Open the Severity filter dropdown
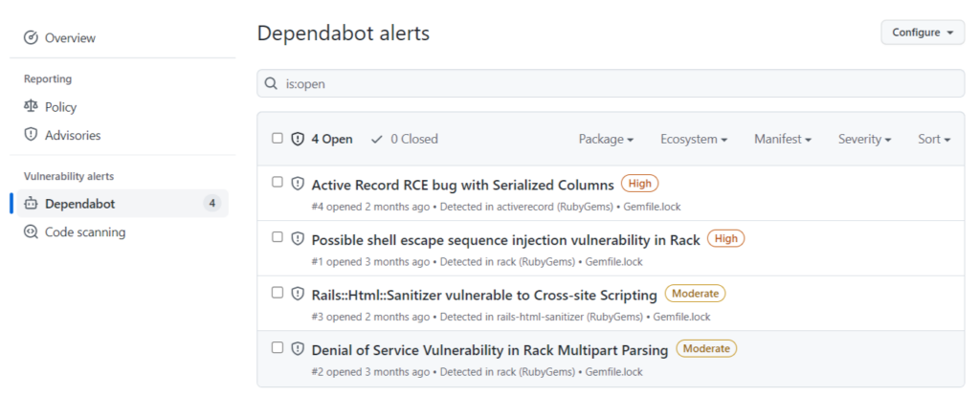The width and height of the screenshot is (980, 396). 865,140
